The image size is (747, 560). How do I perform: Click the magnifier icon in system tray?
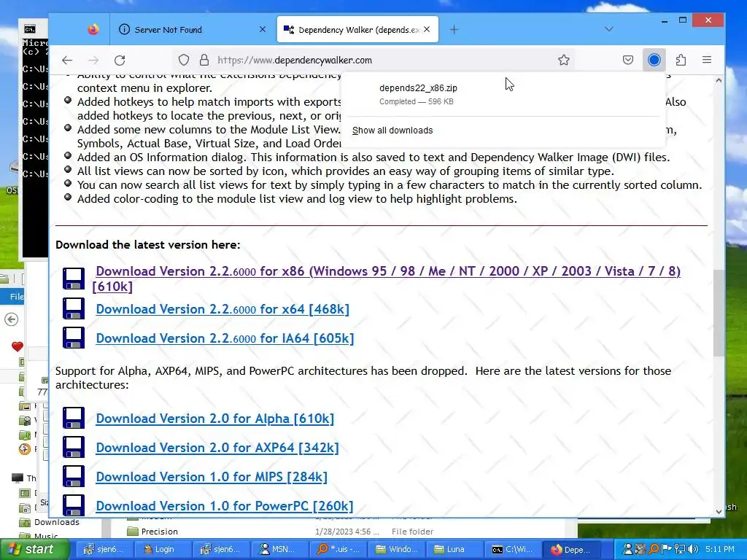(x=654, y=549)
